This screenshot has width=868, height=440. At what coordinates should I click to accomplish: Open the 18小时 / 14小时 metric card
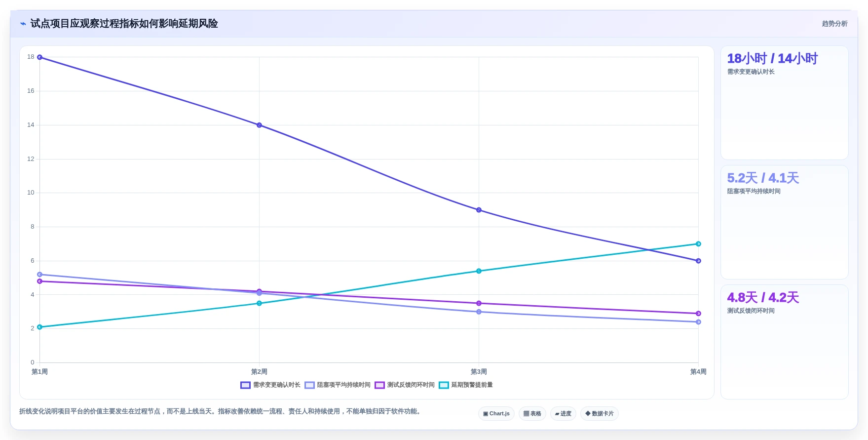click(785, 103)
